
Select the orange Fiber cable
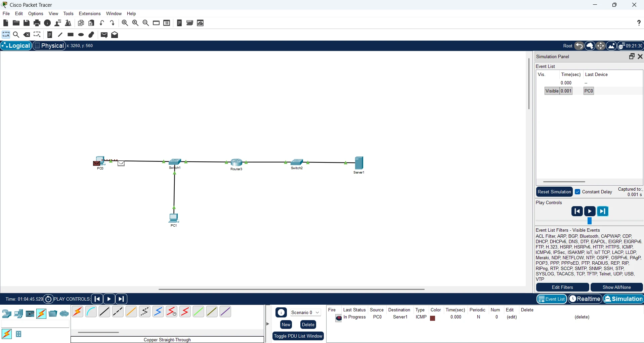tap(131, 312)
